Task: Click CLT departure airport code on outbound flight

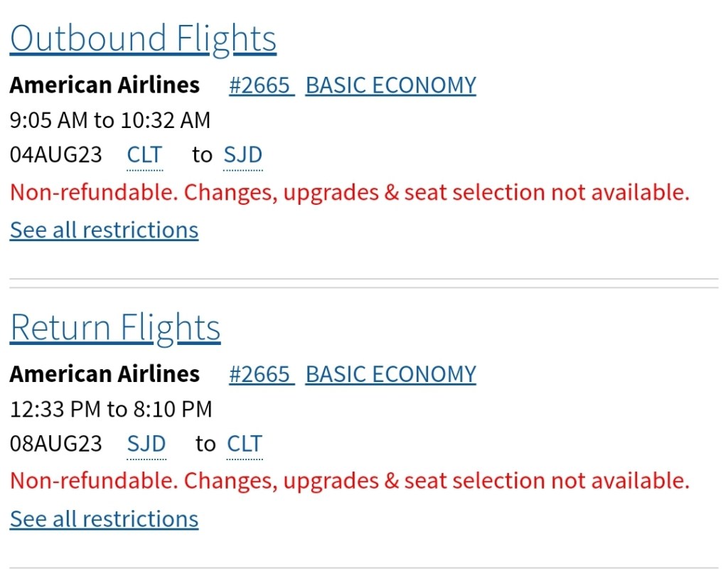Action: (x=144, y=155)
